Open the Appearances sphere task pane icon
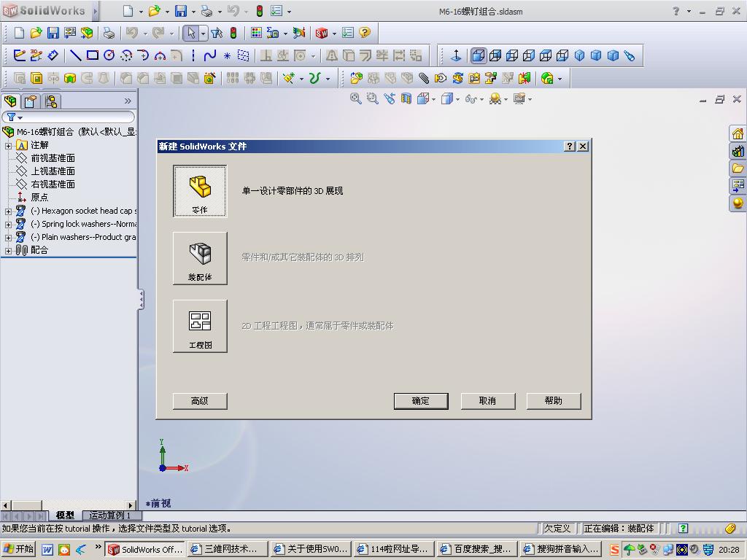Image resolution: width=747 pixels, height=560 pixels. pyautogui.click(x=738, y=203)
